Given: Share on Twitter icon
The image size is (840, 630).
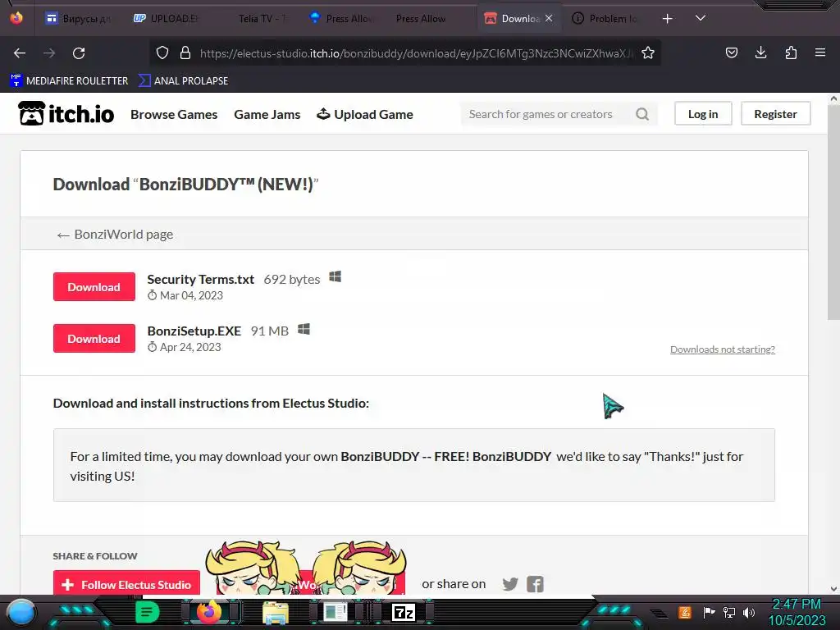Looking at the screenshot, I should point(510,584).
